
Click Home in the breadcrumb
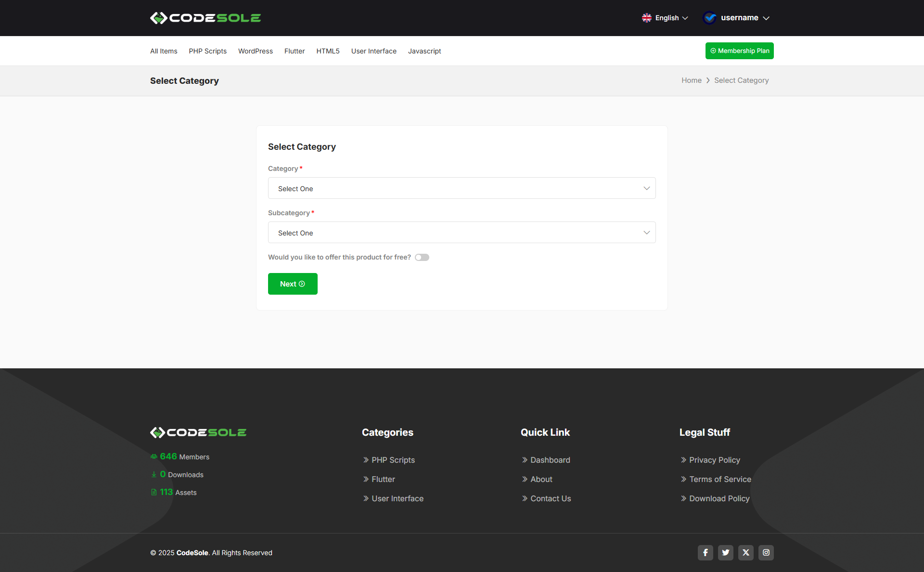click(x=691, y=80)
